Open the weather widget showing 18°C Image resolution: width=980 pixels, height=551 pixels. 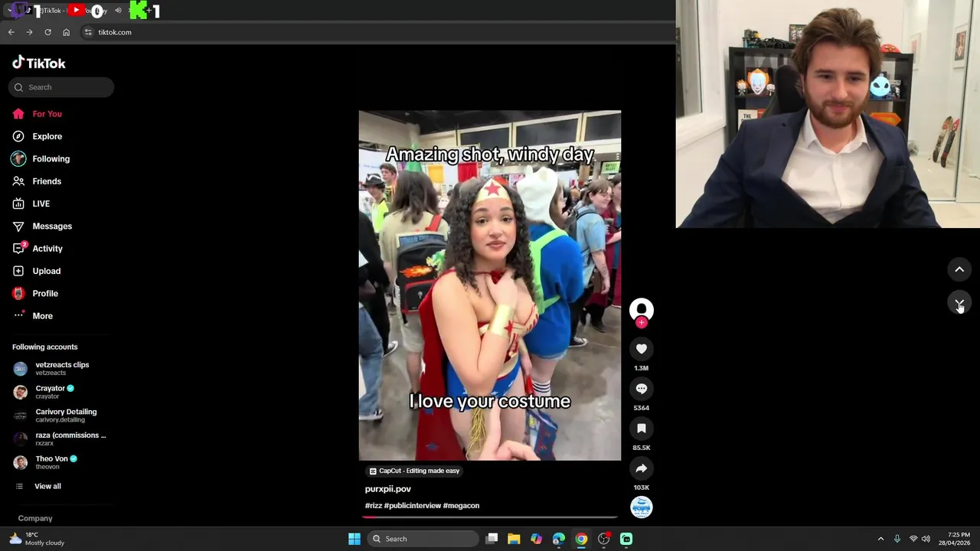coord(36,539)
